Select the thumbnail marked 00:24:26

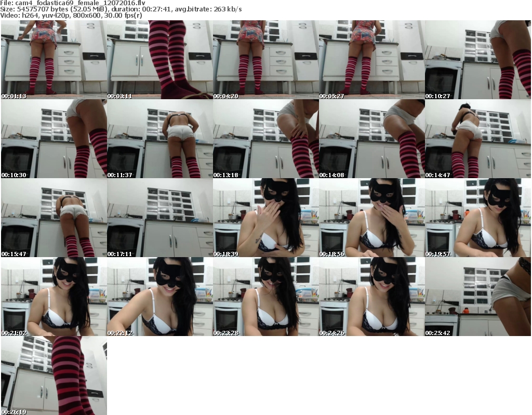point(371,297)
